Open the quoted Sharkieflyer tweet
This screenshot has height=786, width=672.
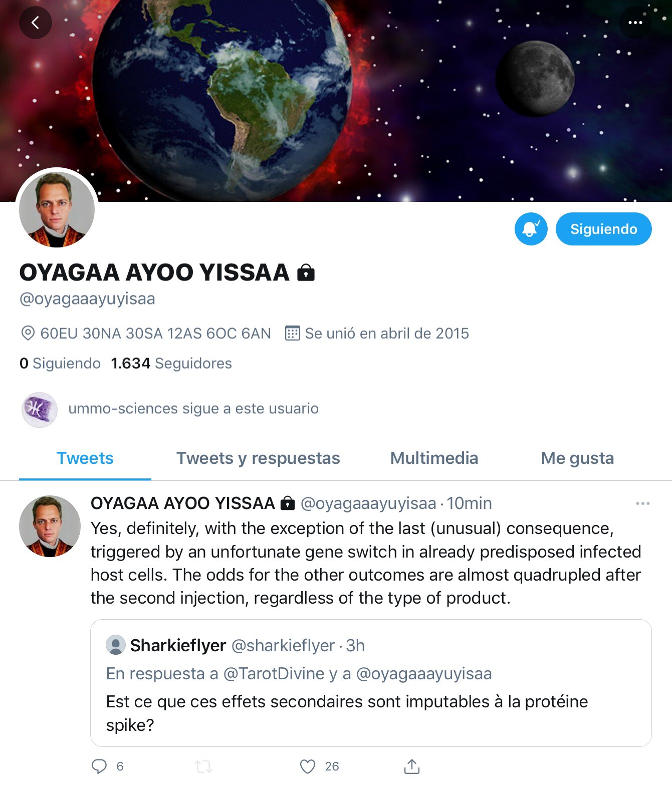371,683
